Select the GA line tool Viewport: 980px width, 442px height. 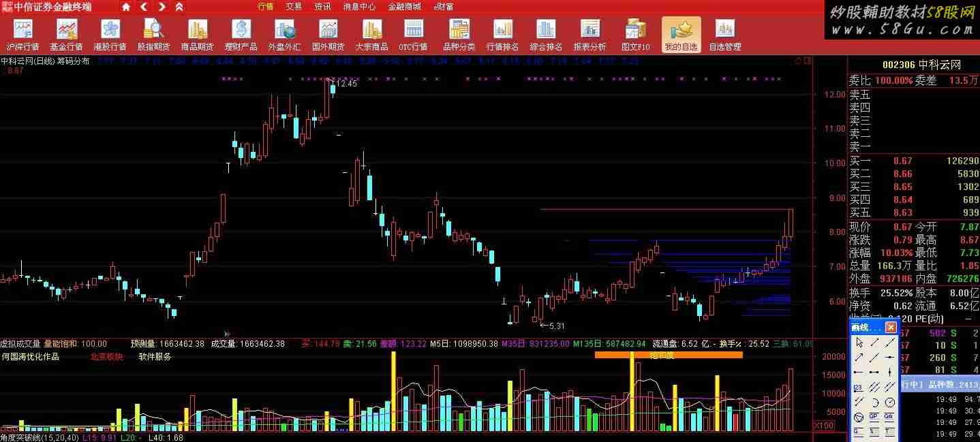pyautogui.click(x=889, y=417)
